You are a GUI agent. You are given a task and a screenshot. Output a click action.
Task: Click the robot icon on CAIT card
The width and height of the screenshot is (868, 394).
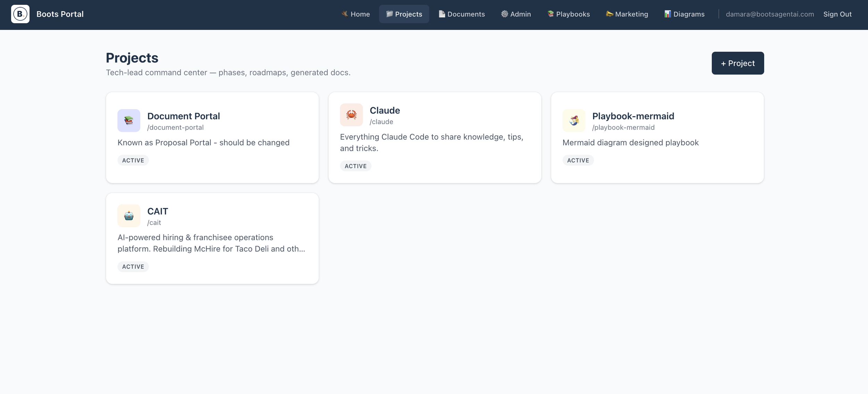coord(129,216)
